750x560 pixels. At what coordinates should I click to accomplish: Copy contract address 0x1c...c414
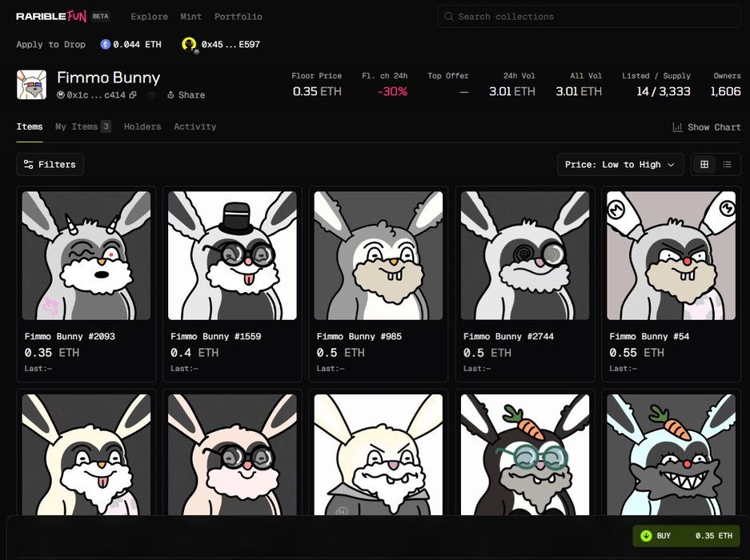point(133,94)
